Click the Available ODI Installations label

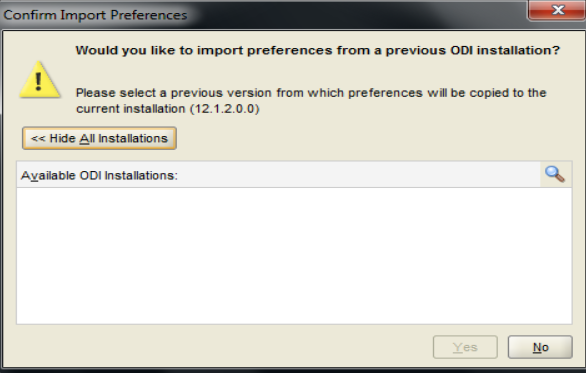point(99,175)
